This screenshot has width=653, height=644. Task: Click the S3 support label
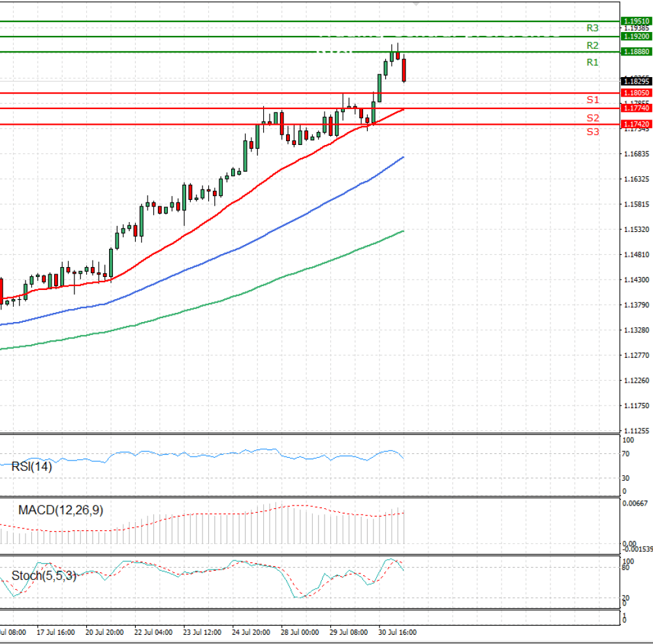(593, 132)
